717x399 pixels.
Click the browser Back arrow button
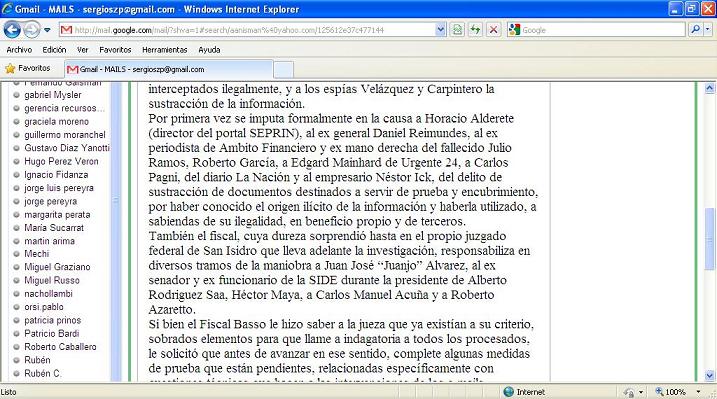(x=12, y=30)
